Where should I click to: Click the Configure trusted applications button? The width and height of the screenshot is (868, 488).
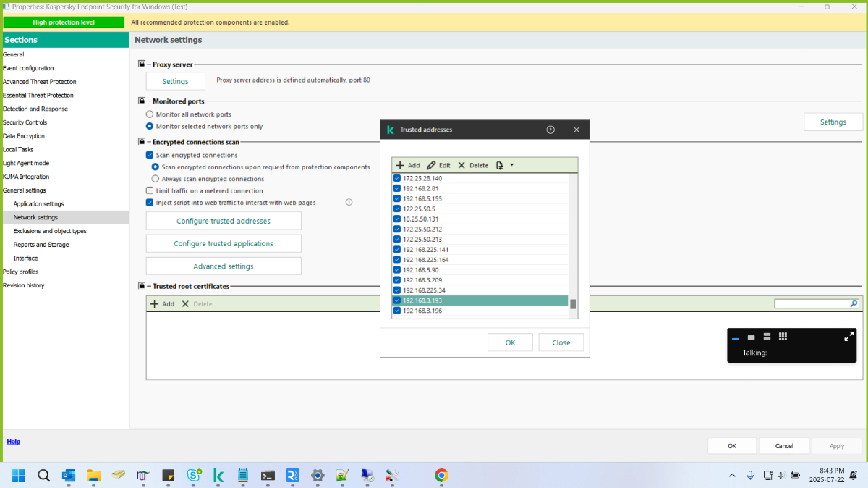point(224,244)
